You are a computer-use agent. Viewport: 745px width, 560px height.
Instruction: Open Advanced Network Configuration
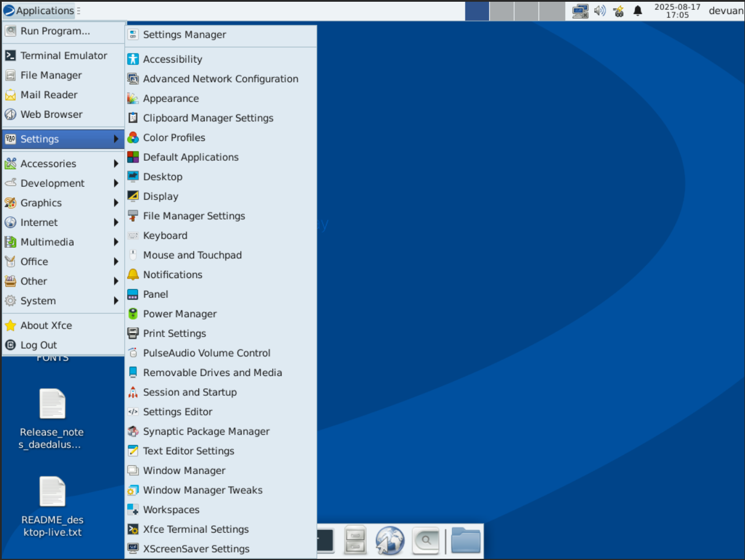[221, 79]
